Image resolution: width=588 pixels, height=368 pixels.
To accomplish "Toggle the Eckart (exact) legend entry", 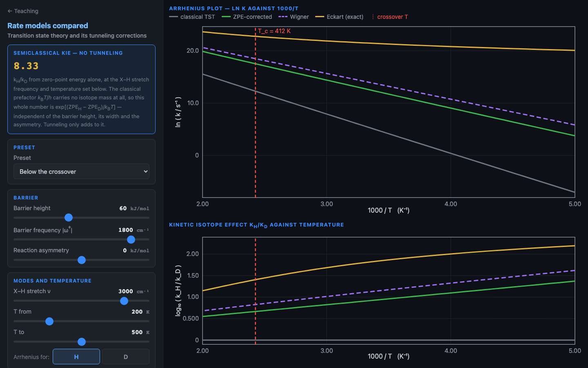I will coord(339,17).
